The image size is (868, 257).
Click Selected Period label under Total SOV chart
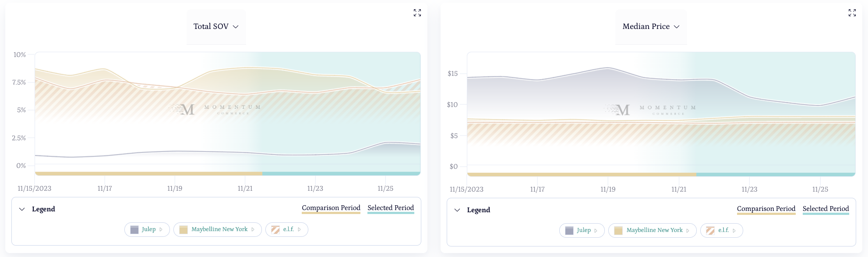pos(391,208)
